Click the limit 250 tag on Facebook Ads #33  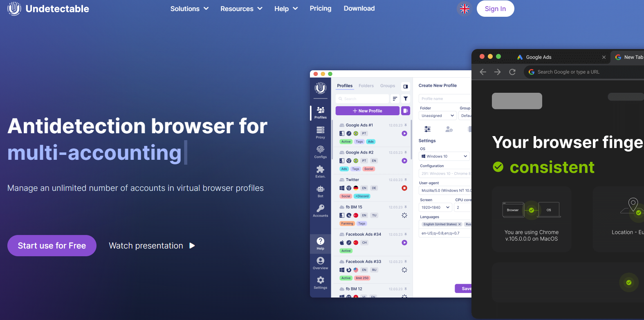tap(362, 278)
